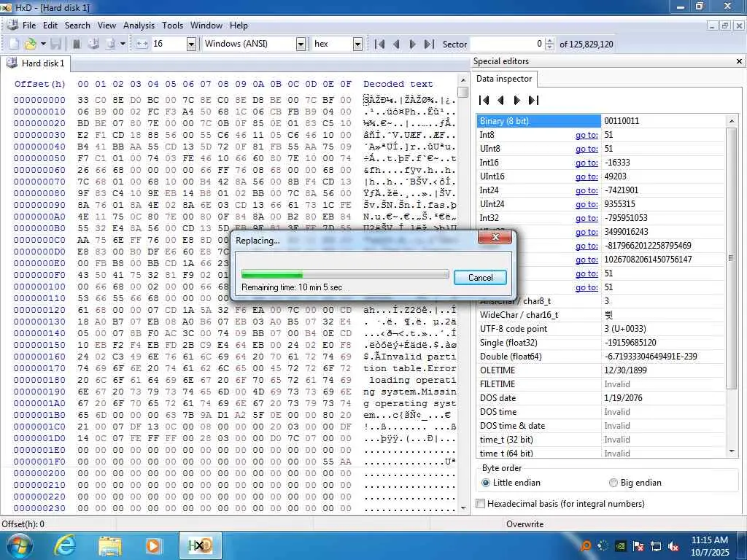Screen dimensions: 747x560
Task: Open the Windows Start menu orb
Action: (20, 545)
